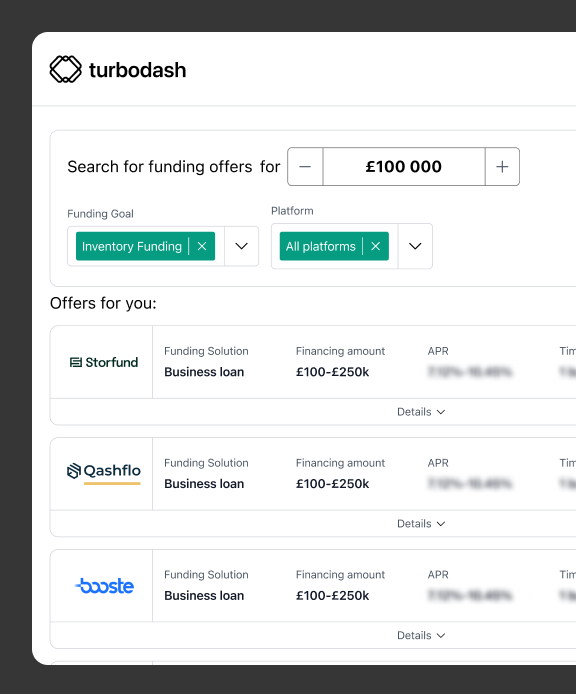Click the blurred APR value for Storfund
Screen dimensions: 576x694
coord(470,372)
